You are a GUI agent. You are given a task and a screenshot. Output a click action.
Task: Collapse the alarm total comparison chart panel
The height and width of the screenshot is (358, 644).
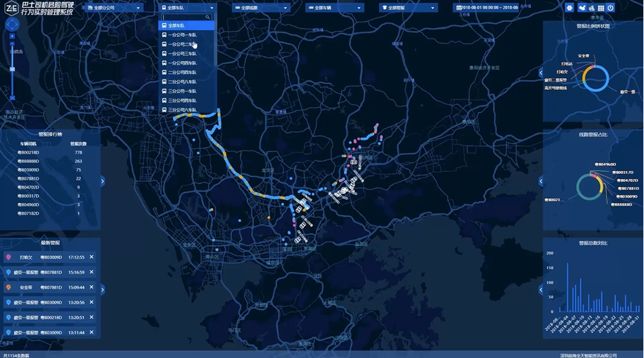click(x=541, y=290)
